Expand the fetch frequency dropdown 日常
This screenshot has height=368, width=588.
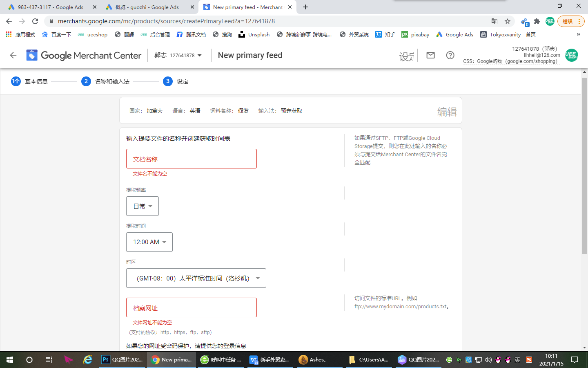pyautogui.click(x=143, y=206)
